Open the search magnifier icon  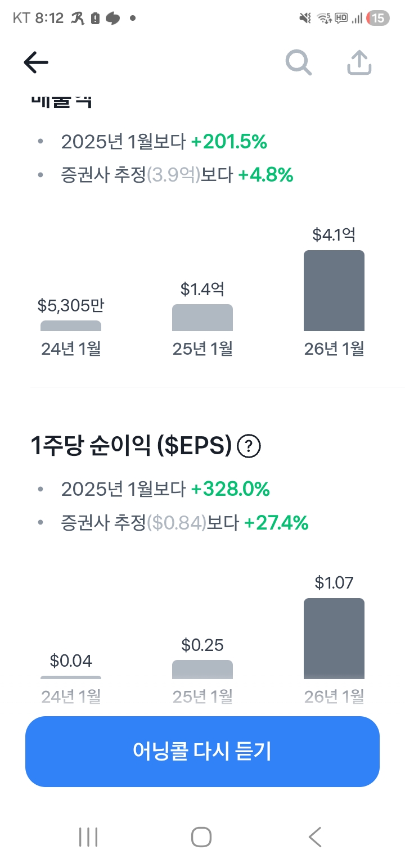click(298, 62)
